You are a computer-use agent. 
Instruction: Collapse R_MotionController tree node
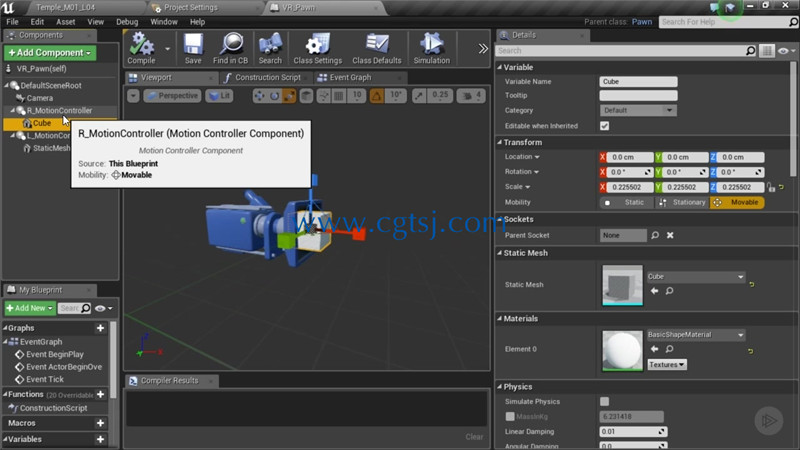(x=13, y=110)
